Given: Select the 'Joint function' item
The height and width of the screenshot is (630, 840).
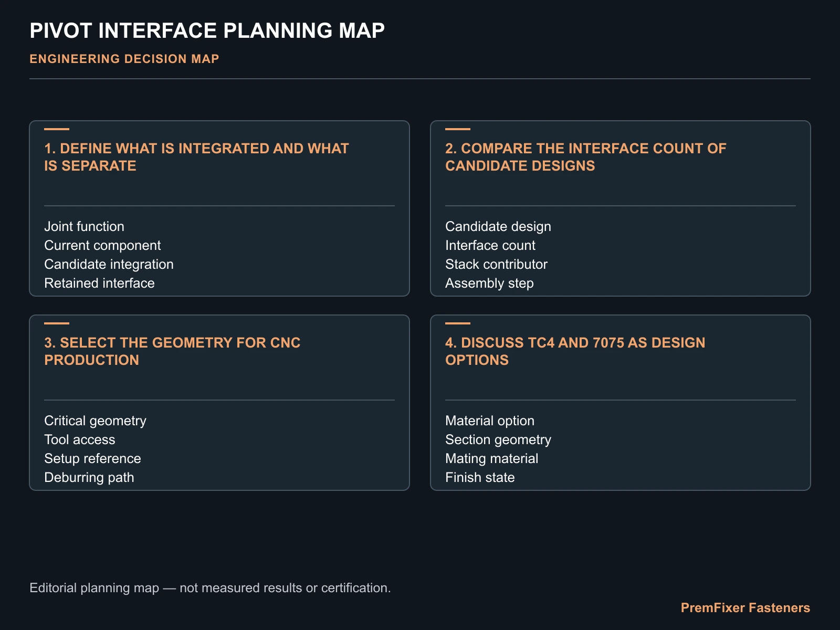Looking at the screenshot, I should pos(84,226).
